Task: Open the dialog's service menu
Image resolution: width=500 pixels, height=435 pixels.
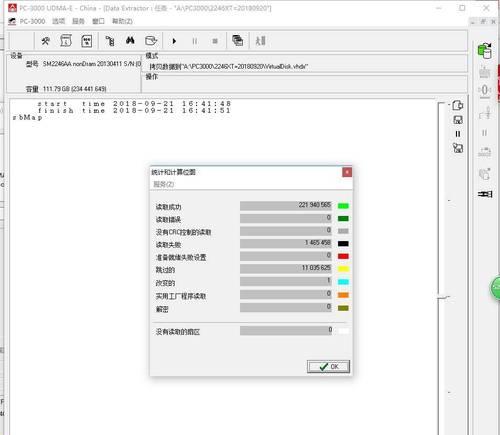Action: [x=163, y=184]
